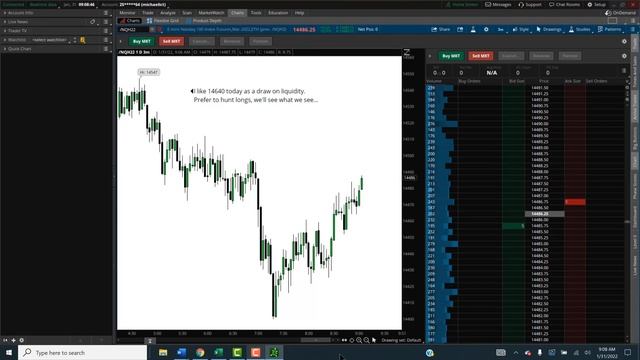Viewport: 640px width, 360px height.
Task: Open the Messages center
Action: tap(498, 4)
